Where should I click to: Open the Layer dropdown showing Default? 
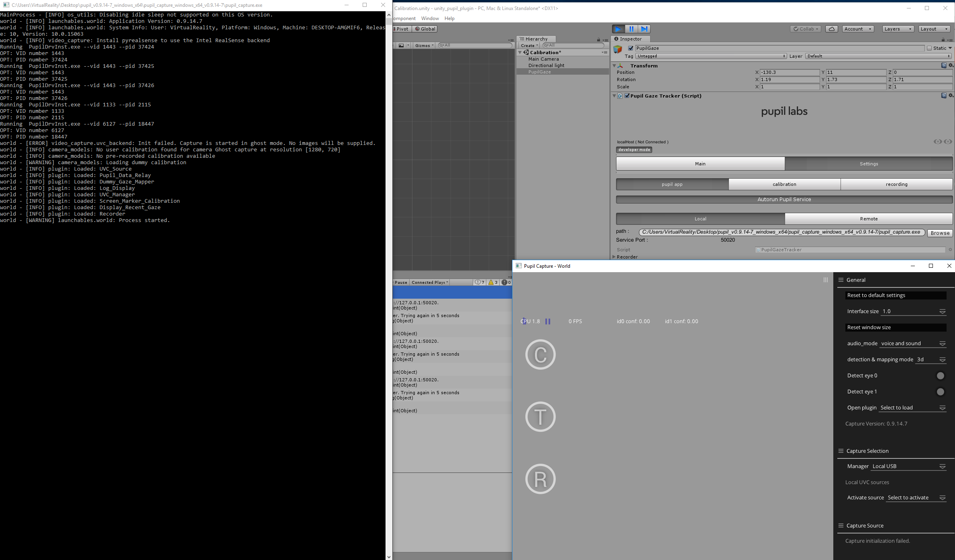(879, 56)
